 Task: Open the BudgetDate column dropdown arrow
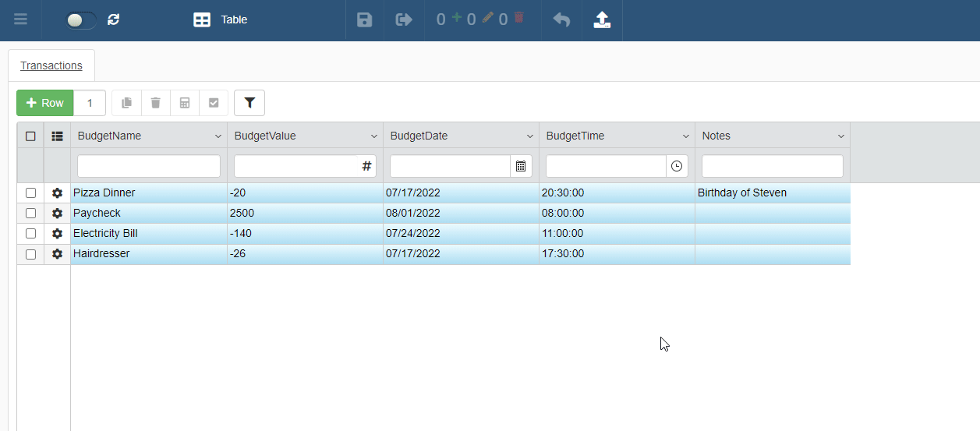tap(529, 136)
